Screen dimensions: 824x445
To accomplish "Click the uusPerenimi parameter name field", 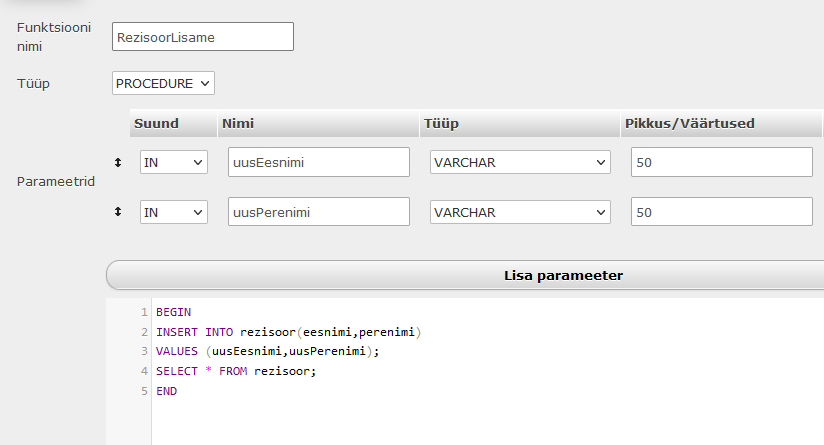I will coord(318,212).
